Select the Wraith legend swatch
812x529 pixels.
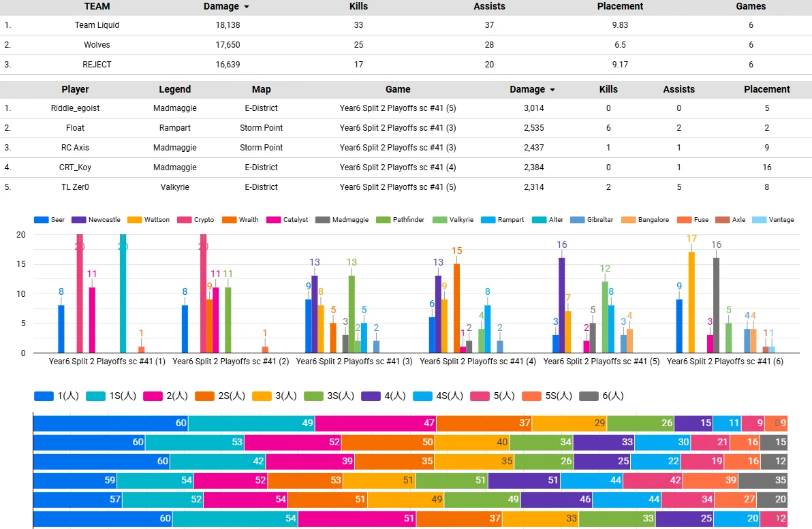point(230,220)
